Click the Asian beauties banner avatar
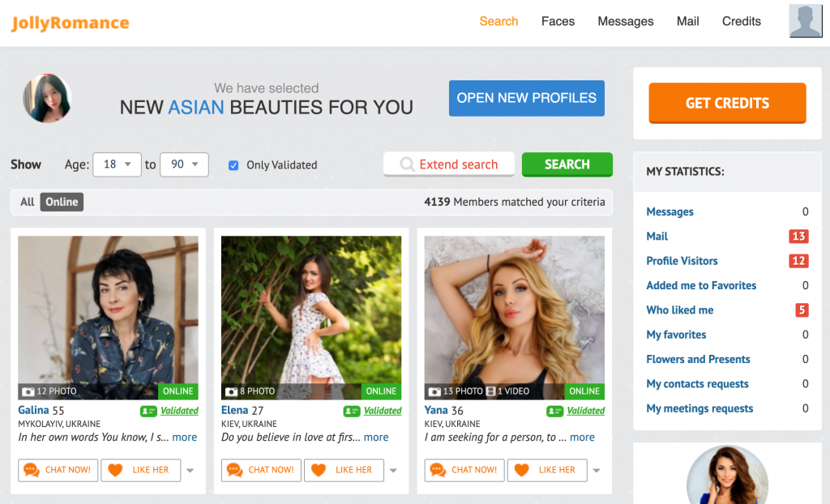Viewport: 830px width, 504px height. (47, 98)
